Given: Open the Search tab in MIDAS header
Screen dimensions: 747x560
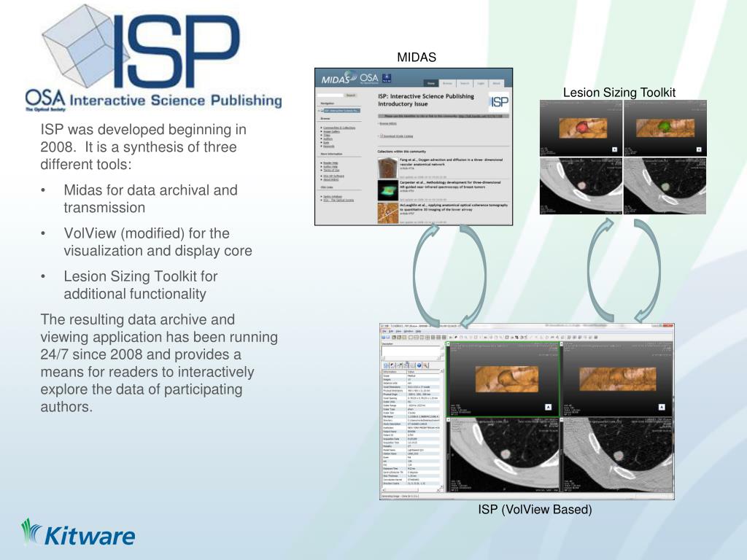Looking at the screenshot, I should pos(465,83).
